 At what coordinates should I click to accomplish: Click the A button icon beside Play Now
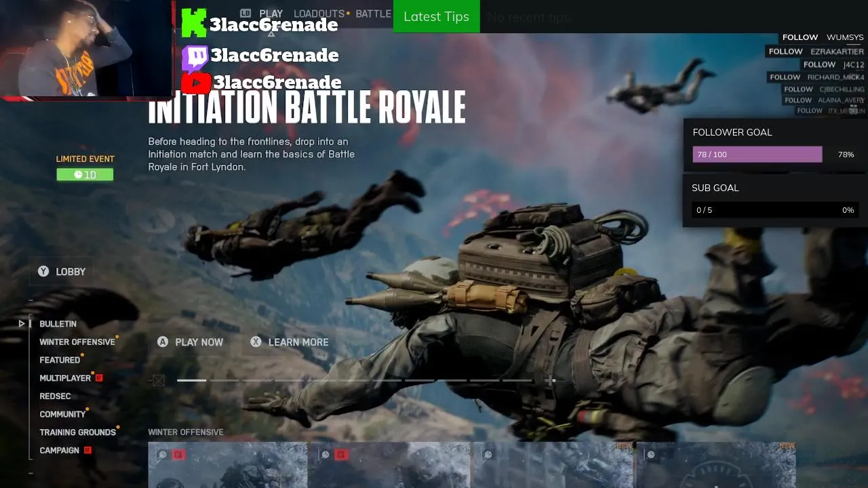click(163, 342)
